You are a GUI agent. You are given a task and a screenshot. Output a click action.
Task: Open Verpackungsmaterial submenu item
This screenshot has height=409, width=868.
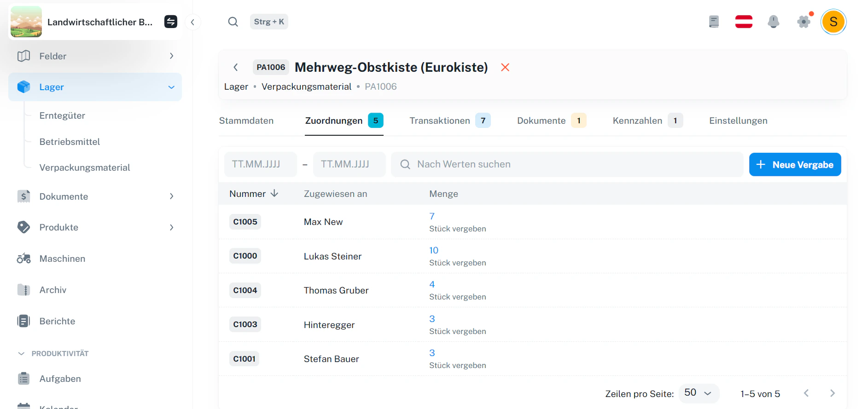[85, 167]
